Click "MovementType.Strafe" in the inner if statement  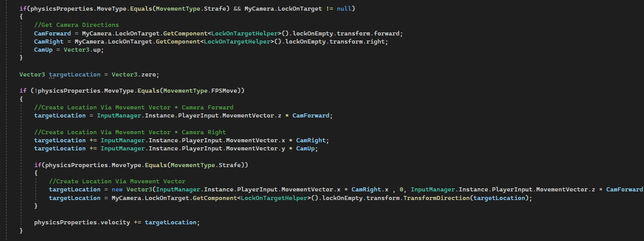(x=205, y=165)
